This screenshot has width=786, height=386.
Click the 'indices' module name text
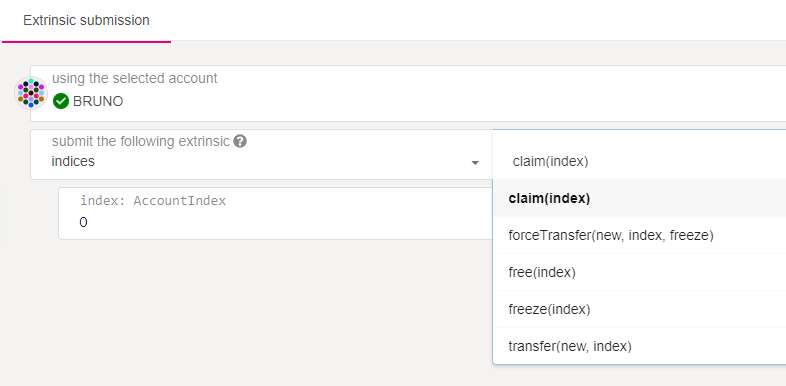tap(73, 161)
